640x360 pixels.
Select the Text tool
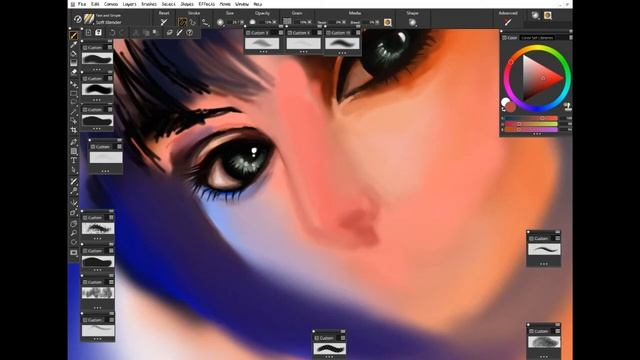click(x=73, y=160)
